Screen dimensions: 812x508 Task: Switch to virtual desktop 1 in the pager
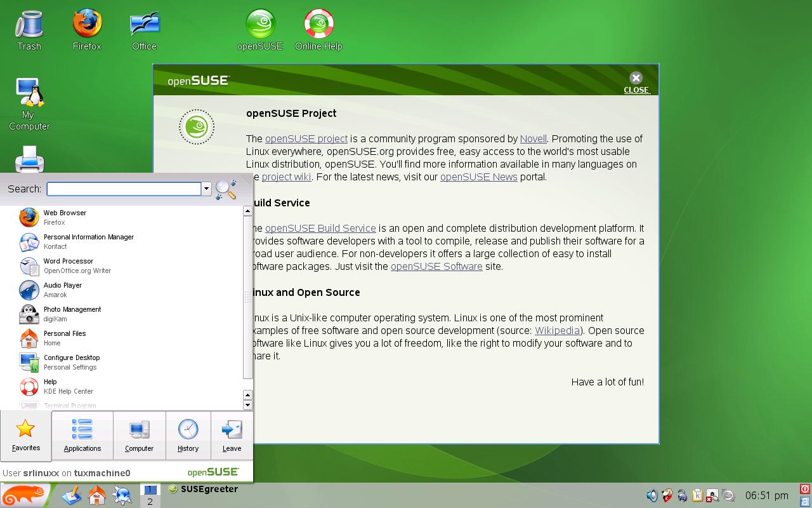[x=150, y=490]
